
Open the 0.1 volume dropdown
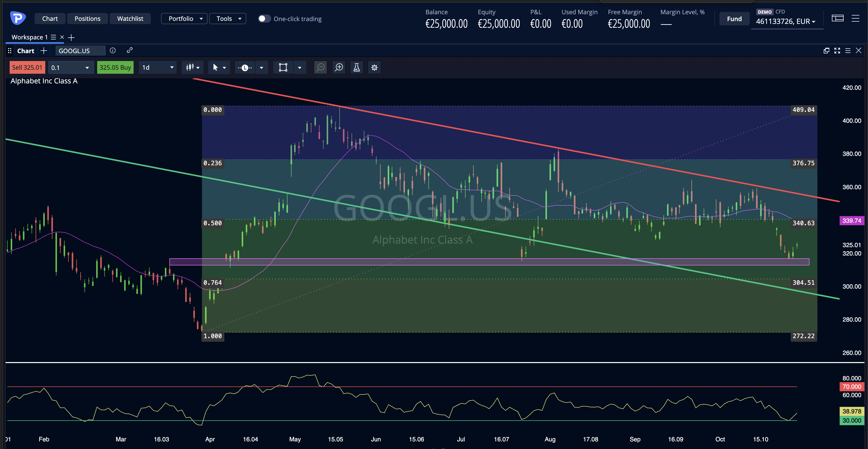[x=70, y=67]
